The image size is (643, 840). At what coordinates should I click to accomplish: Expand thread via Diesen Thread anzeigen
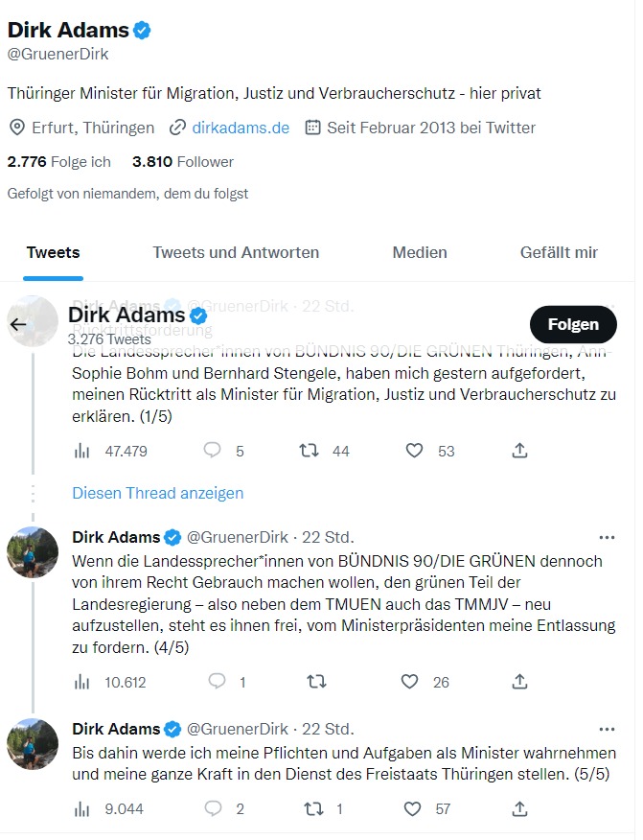[x=158, y=493]
